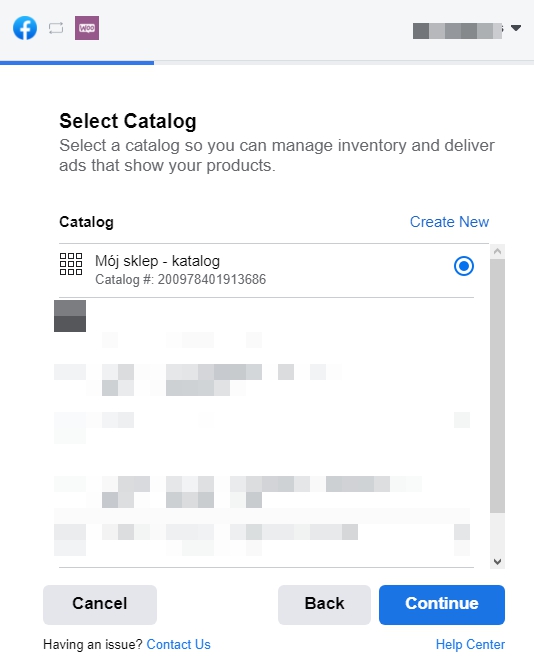Click the Catalog # 200978401913686 text

tap(180, 279)
